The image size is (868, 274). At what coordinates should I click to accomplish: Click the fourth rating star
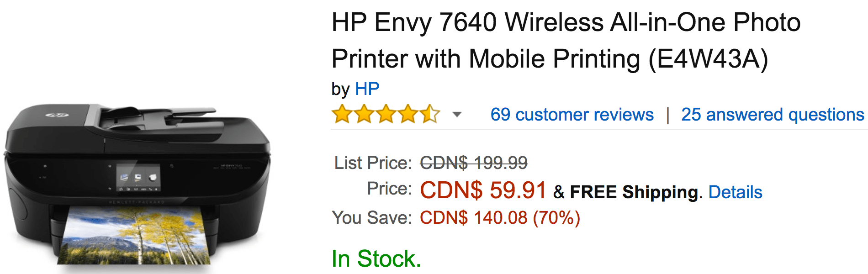coord(408,114)
